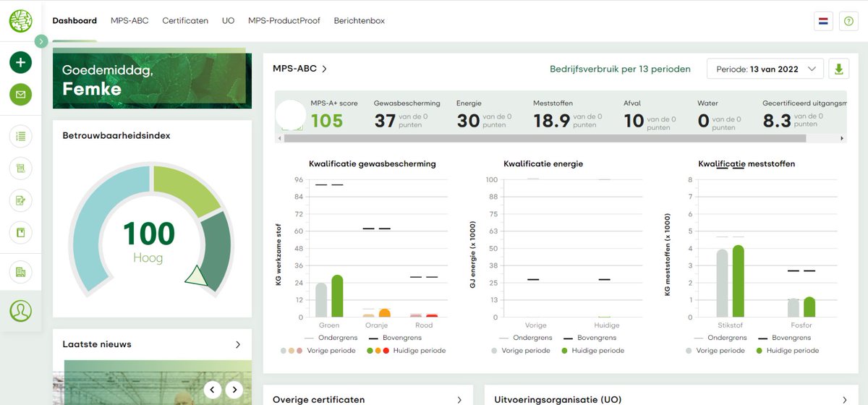Open the Dashboard tab
Screen dimensions: 868x405
tap(75, 21)
